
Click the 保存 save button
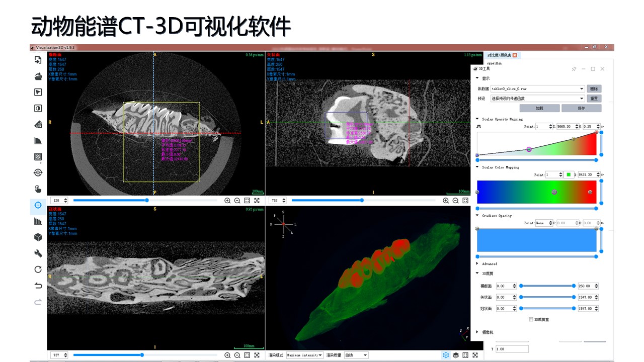click(x=581, y=108)
